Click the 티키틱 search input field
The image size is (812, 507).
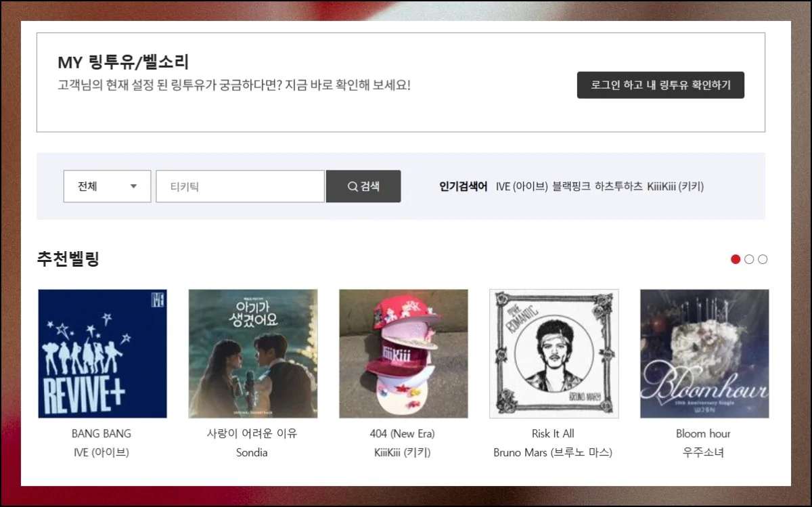(x=240, y=186)
